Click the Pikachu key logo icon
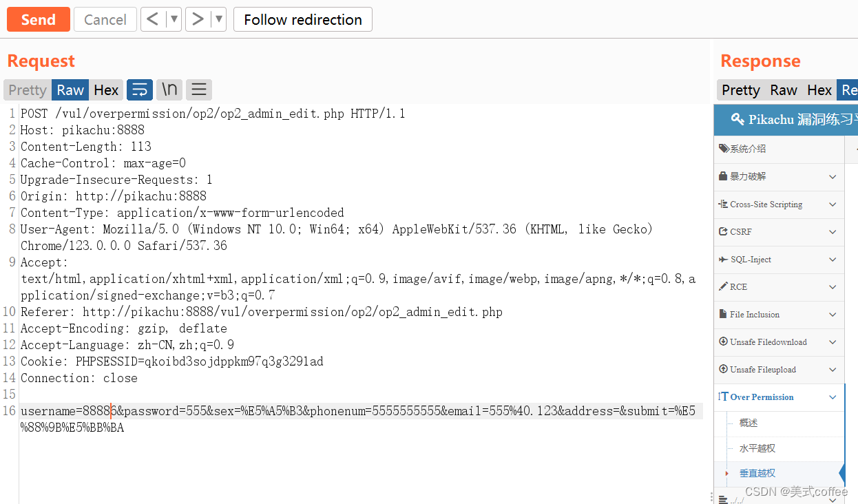 click(737, 119)
